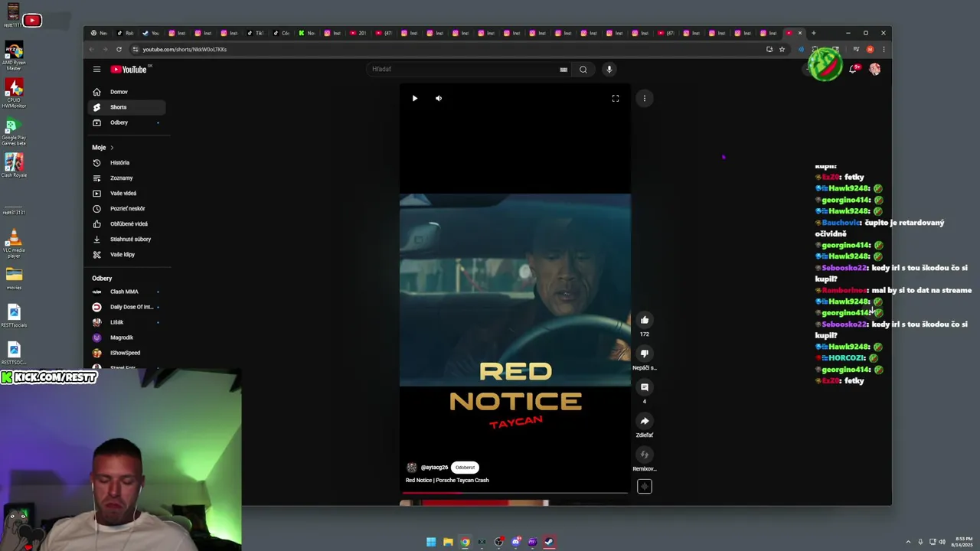Close the active YouTube tab
Screen dimensions: 980x551
pyautogui.click(x=800, y=33)
